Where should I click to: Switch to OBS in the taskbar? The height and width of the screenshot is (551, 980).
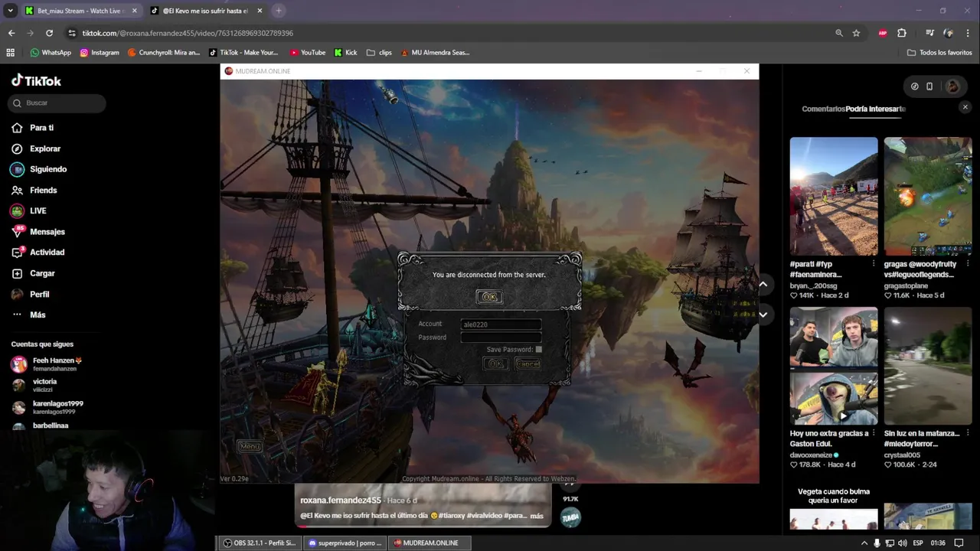pos(260,543)
